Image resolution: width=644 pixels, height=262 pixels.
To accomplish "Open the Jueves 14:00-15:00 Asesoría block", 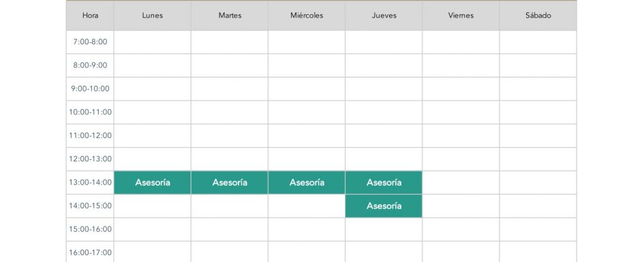I will [x=384, y=206].
